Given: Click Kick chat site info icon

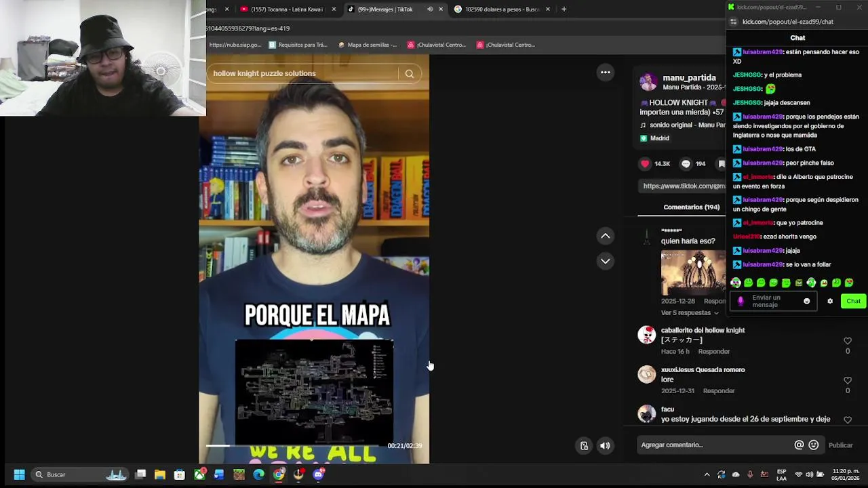Looking at the screenshot, I should [733, 22].
